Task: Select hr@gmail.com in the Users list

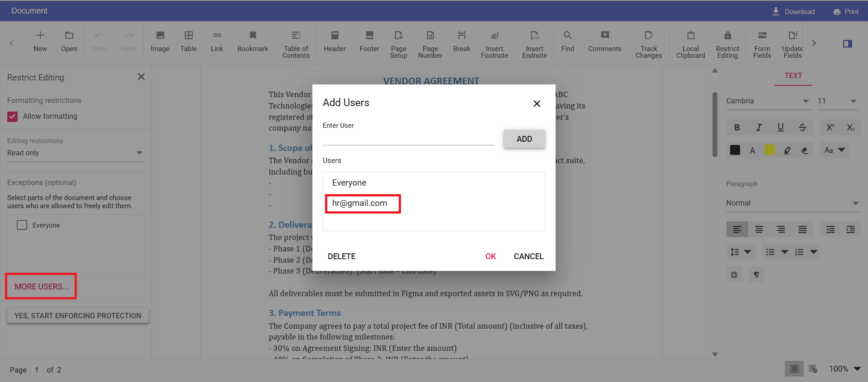Action: pos(360,203)
